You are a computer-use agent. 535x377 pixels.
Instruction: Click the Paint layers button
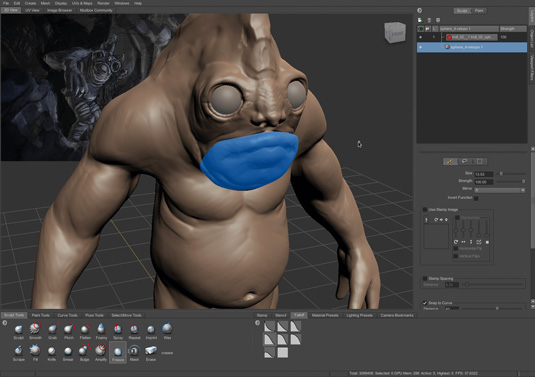point(479,11)
